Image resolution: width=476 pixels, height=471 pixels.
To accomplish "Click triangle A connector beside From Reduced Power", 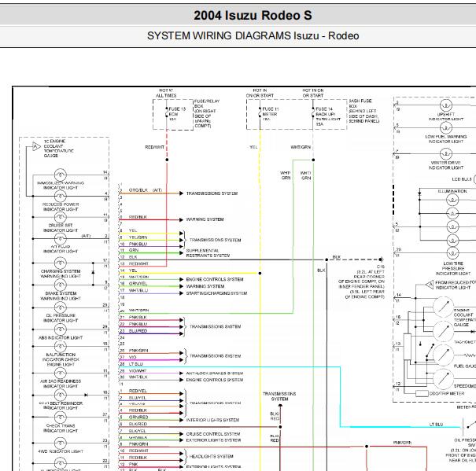I will click(430, 285).
